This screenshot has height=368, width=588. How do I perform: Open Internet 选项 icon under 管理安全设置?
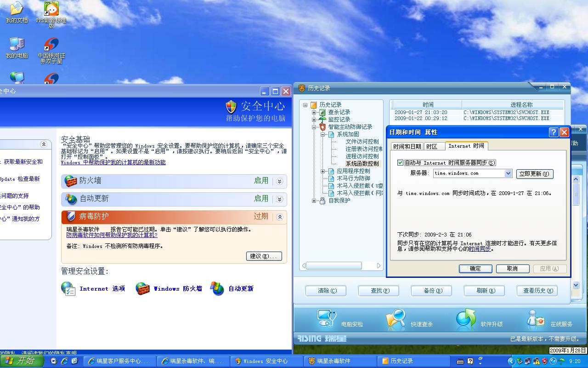point(68,288)
